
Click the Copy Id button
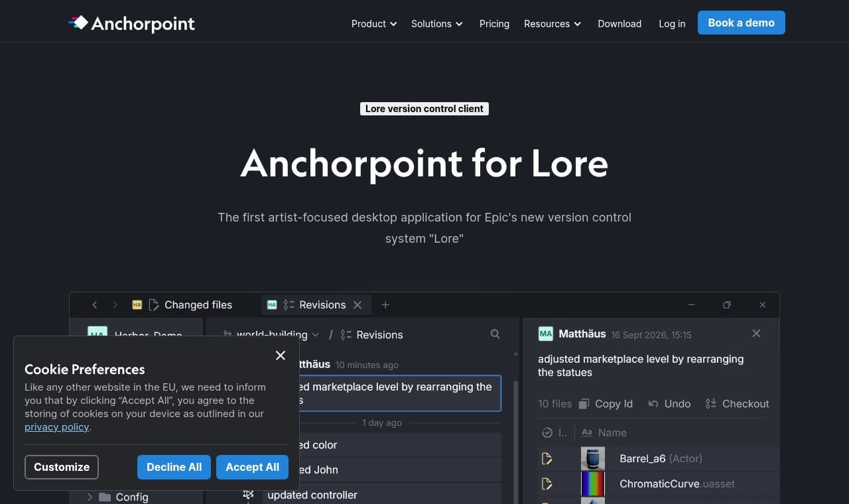(x=606, y=404)
